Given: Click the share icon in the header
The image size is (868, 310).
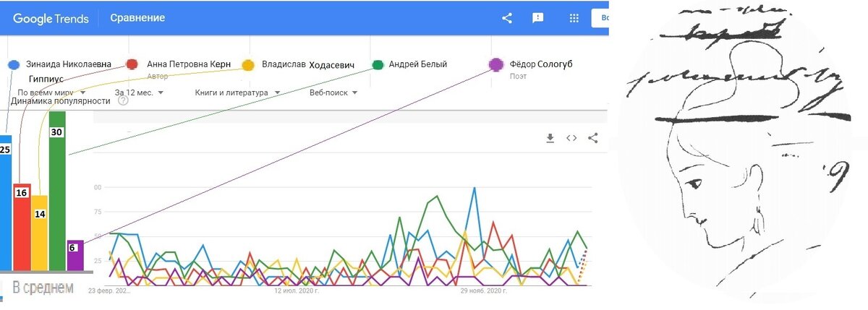Looking at the screenshot, I should click(x=506, y=18).
